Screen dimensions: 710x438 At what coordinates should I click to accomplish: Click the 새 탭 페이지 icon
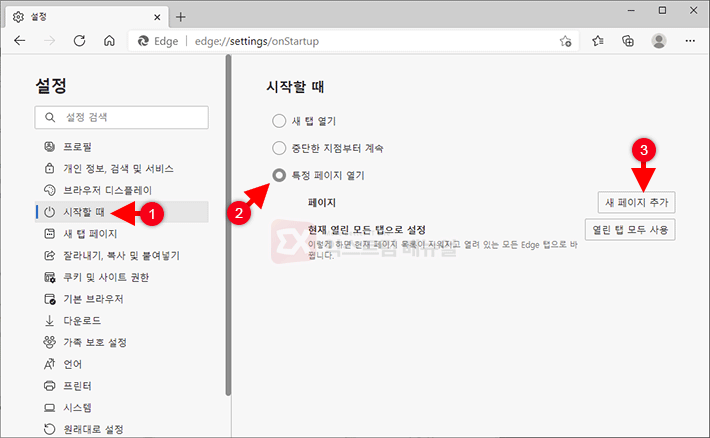coord(49,234)
